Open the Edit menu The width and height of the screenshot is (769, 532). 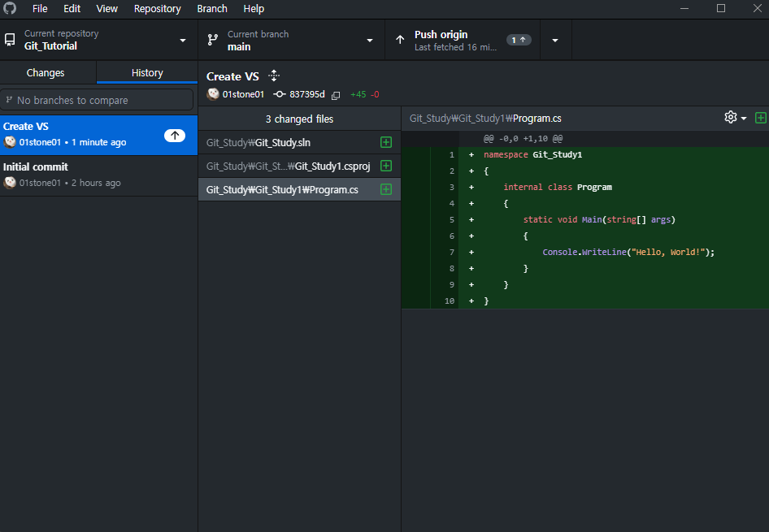pos(72,9)
